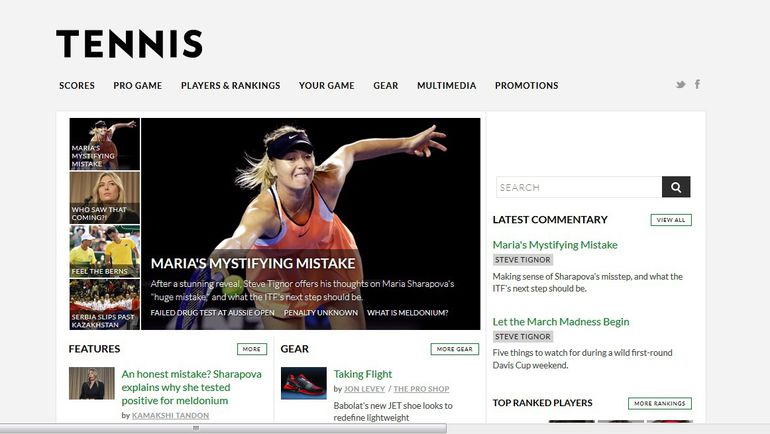The height and width of the screenshot is (434, 770).
Task: Select Serbia Slips Past Kazakhstan thumbnail
Action: click(105, 304)
